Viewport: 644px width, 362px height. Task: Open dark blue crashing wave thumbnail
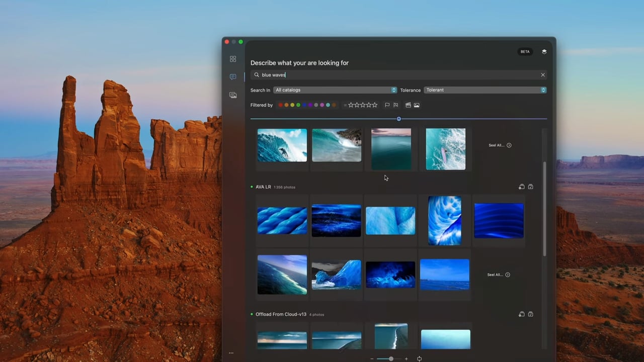click(390, 275)
